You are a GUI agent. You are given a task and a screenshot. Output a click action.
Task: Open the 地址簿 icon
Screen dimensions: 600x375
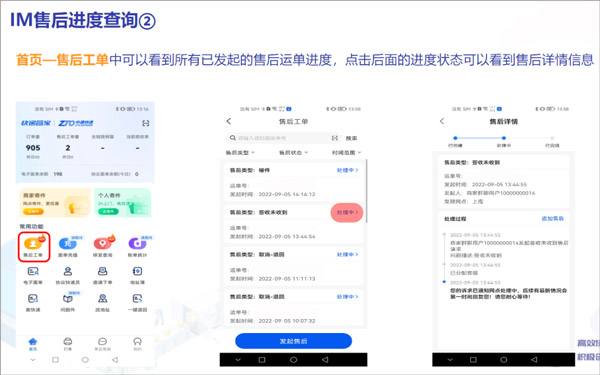coord(137,276)
